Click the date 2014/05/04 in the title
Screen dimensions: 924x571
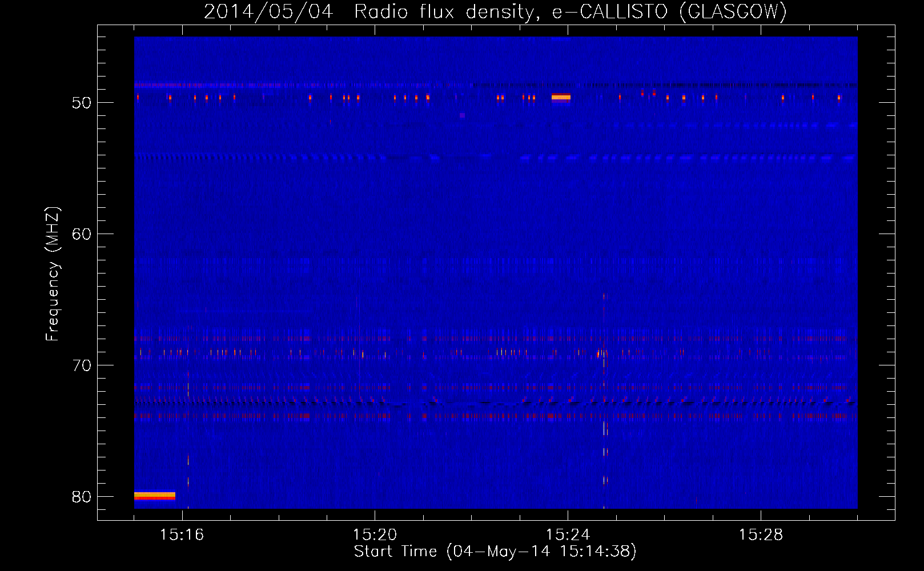[x=268, y=11]
